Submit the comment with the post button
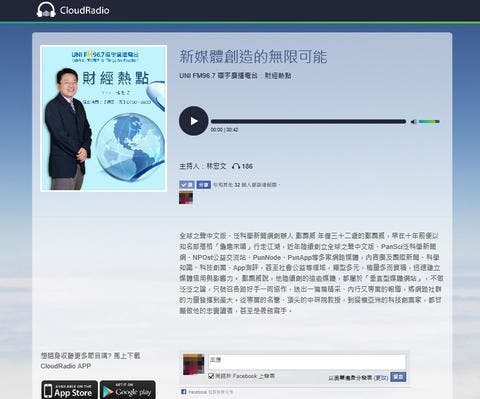 tap(398, 377)
